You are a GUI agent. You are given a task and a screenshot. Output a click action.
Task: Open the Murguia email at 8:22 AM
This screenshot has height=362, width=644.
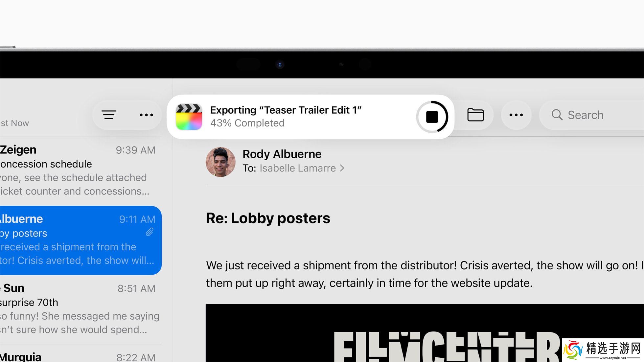tap(81, 355)
